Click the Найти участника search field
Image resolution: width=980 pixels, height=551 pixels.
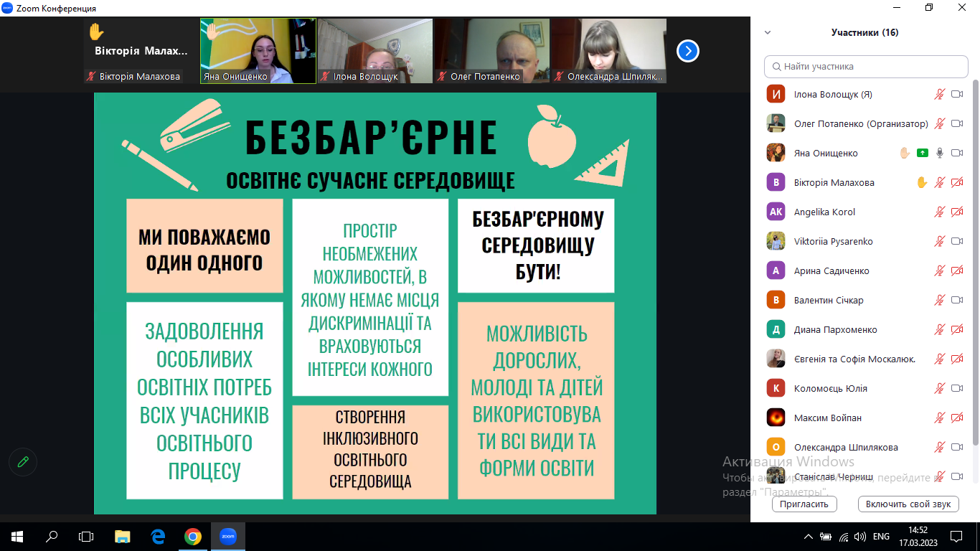coord(866,66)
